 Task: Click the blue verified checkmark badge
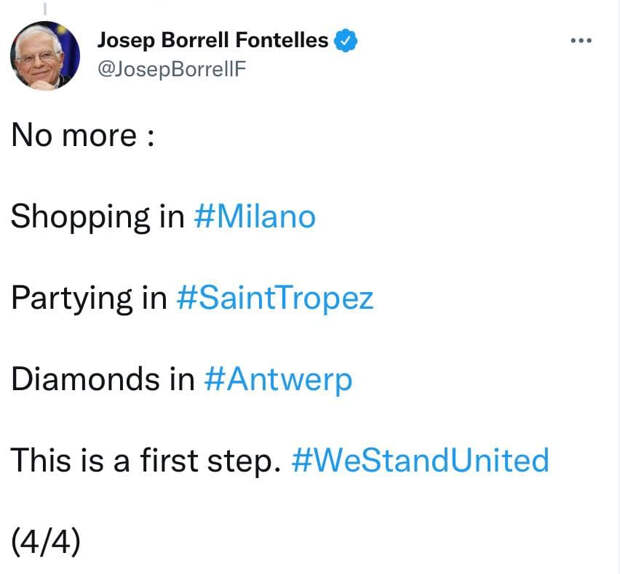tap(346, 40)
